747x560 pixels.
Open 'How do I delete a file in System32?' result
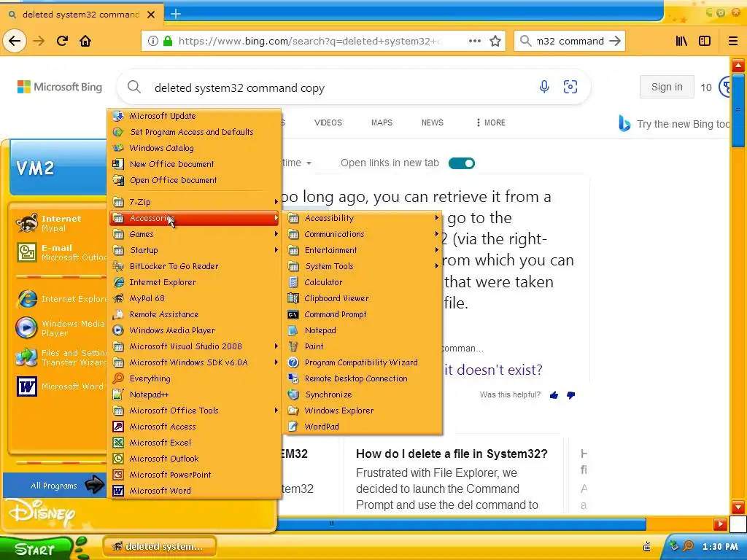pos(452,454)
